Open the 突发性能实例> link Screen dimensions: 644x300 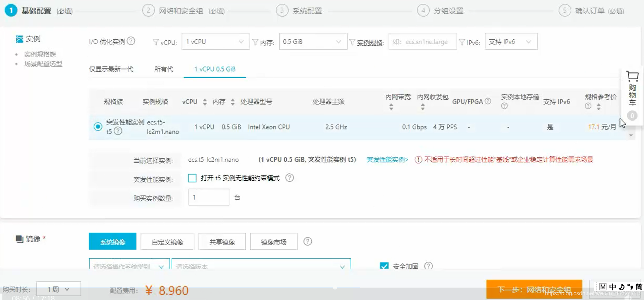(387, 160)
